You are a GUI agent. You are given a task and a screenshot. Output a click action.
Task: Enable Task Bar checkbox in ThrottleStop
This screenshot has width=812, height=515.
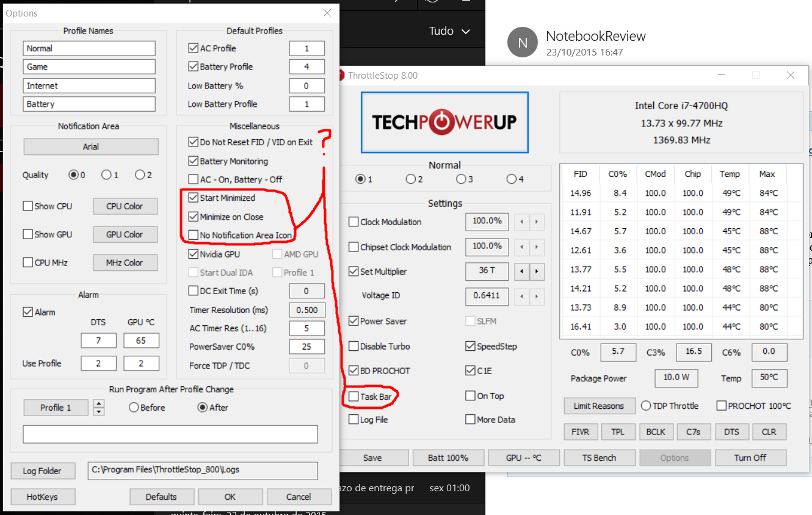tap(353, 397)
